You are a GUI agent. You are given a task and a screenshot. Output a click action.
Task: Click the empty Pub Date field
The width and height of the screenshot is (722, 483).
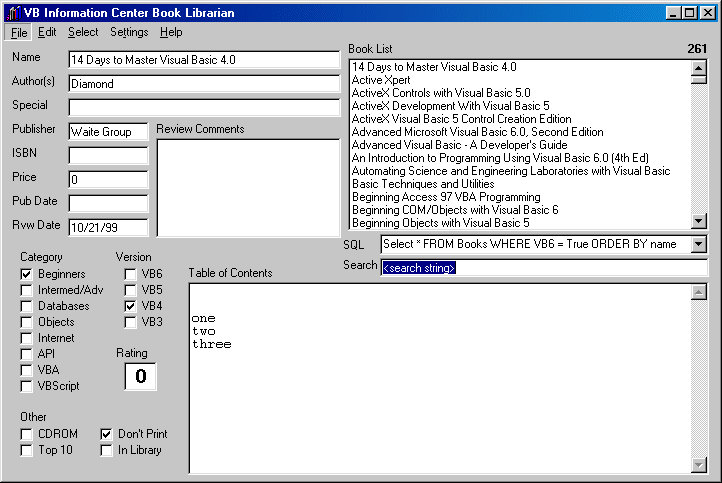coord(108,204)
